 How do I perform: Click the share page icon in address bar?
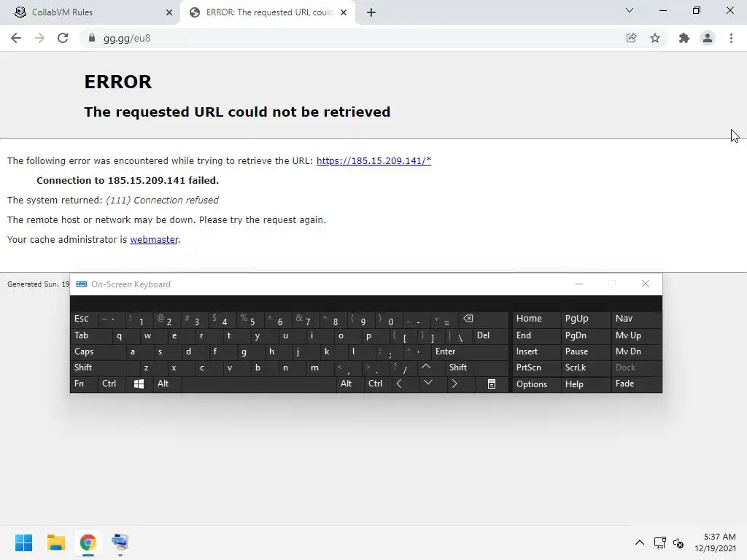point(631,38)
